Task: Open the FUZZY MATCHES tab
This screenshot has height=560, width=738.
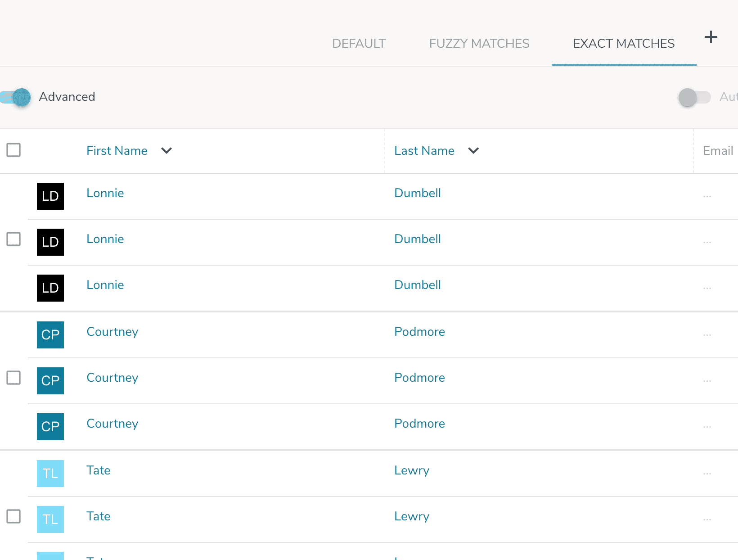Action: click(479, 43)
